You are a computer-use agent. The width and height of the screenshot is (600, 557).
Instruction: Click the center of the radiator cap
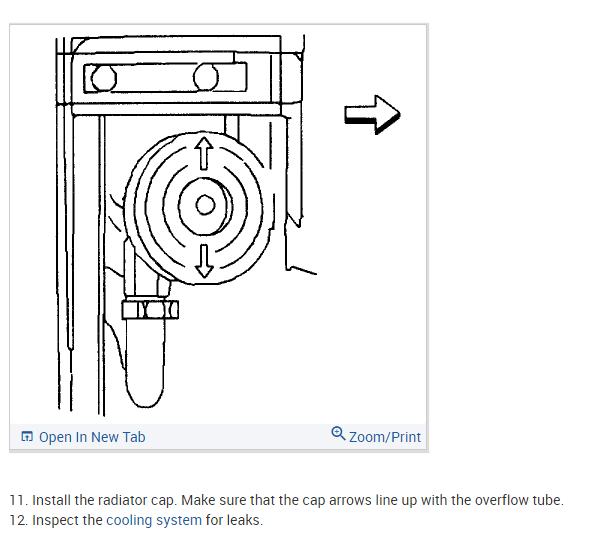[x=205, y=205]
